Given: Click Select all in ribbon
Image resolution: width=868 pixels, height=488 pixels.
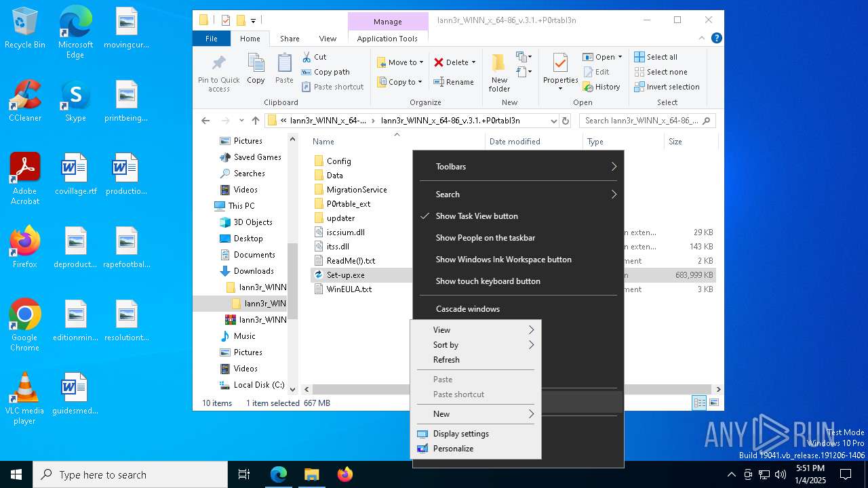Looking at the screenshot, I should pos(656,57).
